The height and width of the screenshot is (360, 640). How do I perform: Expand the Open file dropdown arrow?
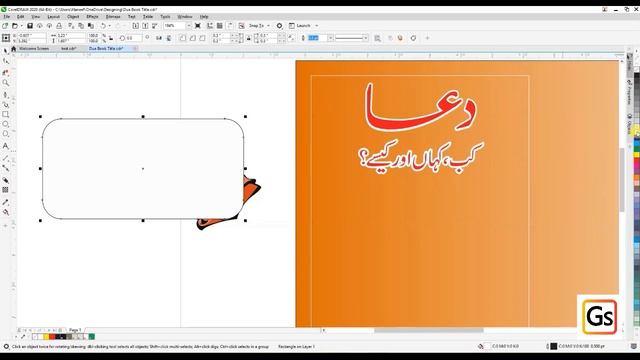(x=21, y=26)
